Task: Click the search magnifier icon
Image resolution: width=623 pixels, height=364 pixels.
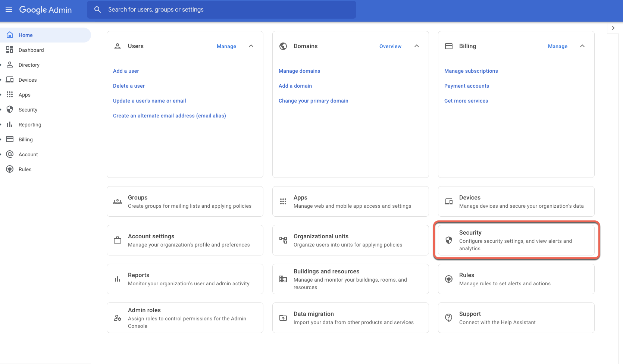Action: (x=97, y=10)
